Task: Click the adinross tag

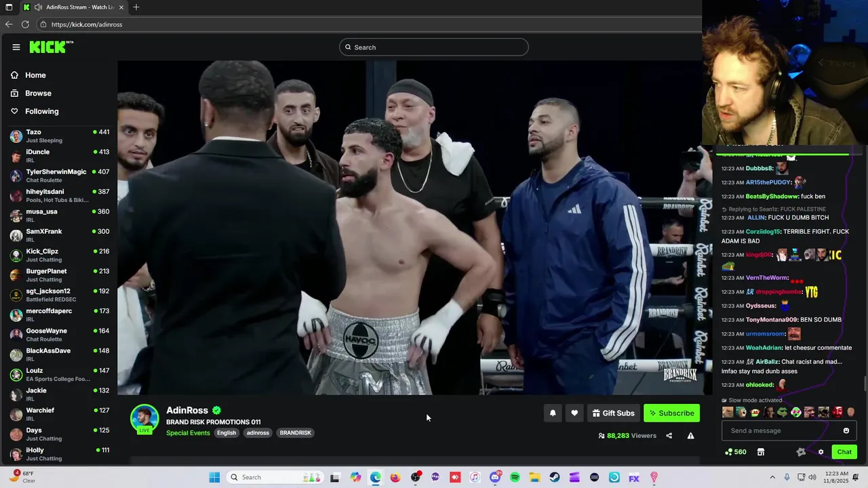Action: coord(258,433)
